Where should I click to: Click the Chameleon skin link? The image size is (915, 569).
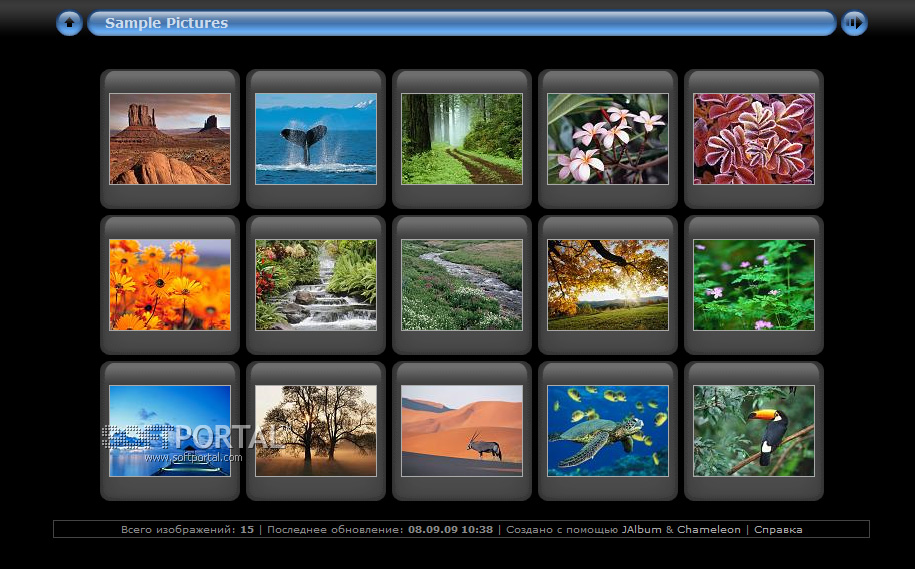[708, 529]
